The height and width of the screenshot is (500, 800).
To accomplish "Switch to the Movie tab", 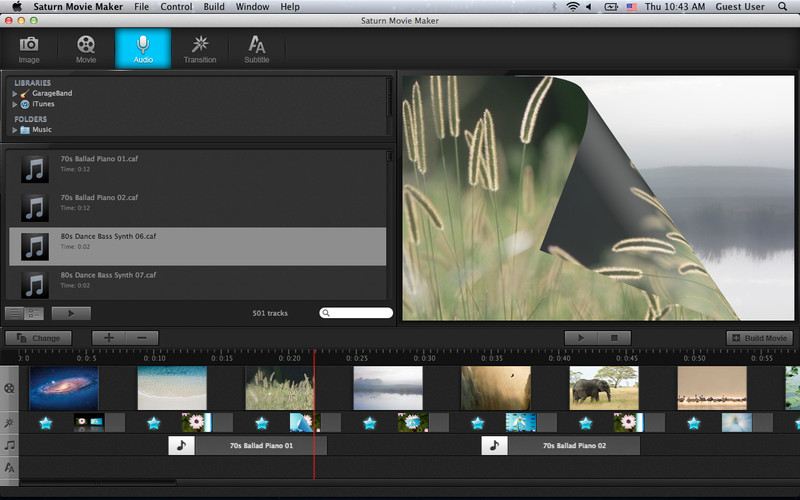I will tap(86, 49).
